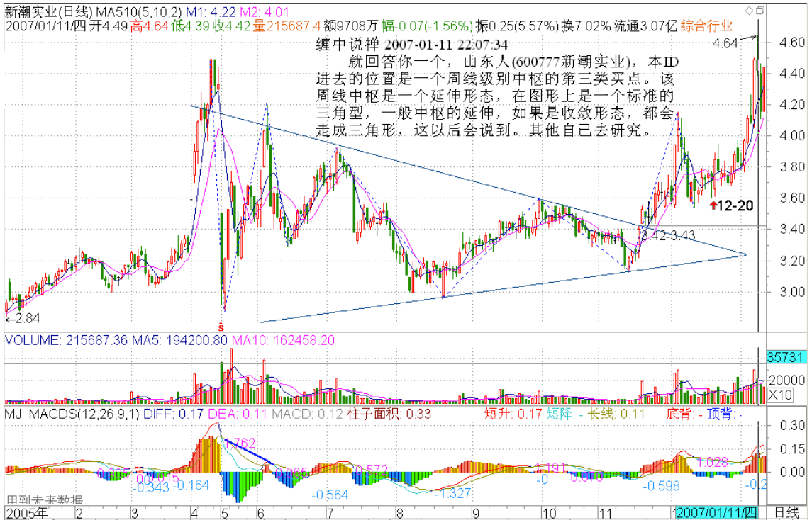Click the 收4.42 close price
The height and width of the screenshot is (525, 812).
(232, 26)
